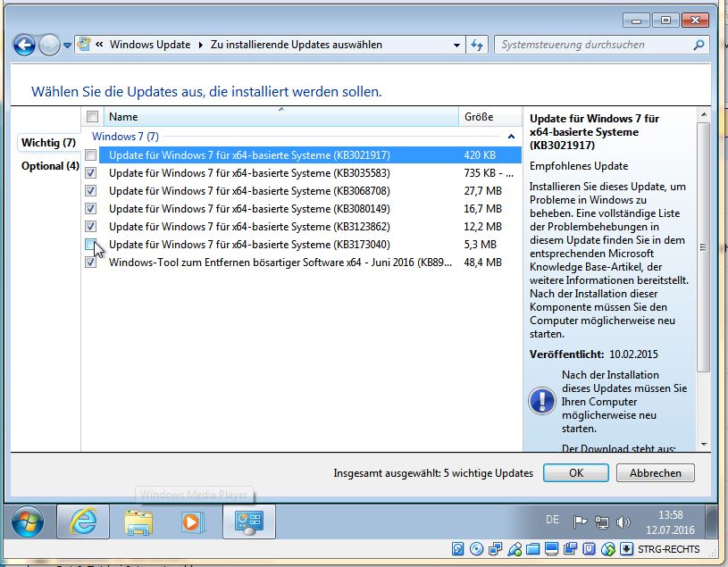Click the greyed-out Forward arrow button
This screenshot has height=567, width=728.
click(x=49, y=45)
